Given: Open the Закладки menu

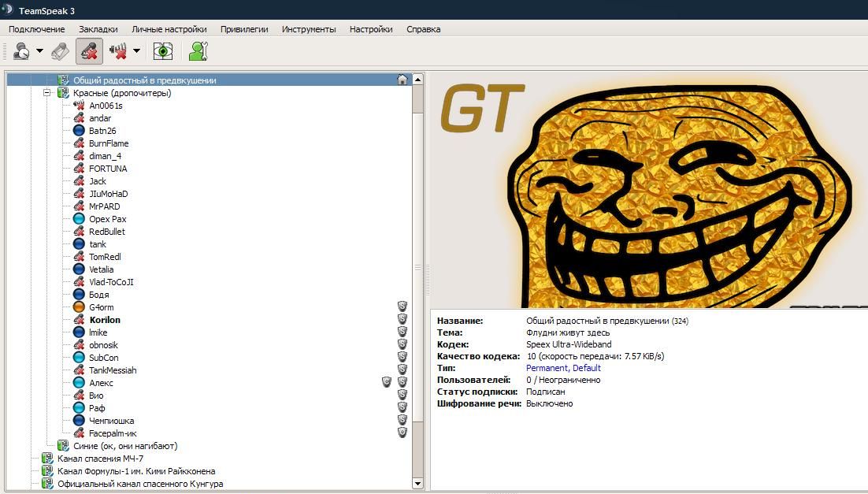Looking at the screenshot, I should (98, 29).
